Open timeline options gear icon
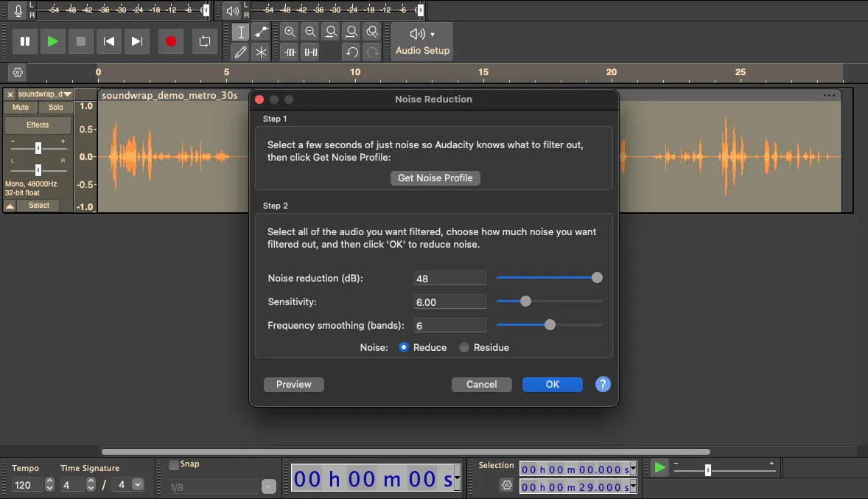This screenshot has height=499, width=868. point(18,72)
